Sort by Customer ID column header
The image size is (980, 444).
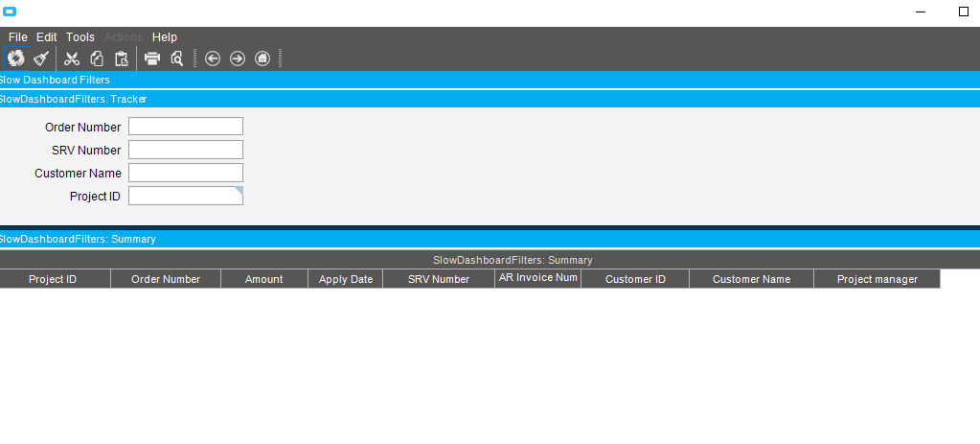635,279
